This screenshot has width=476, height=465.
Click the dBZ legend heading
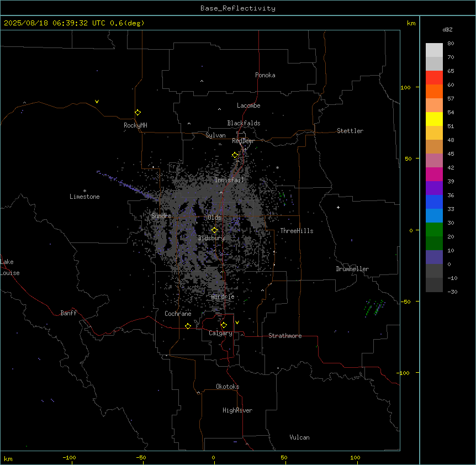point(447,29)
